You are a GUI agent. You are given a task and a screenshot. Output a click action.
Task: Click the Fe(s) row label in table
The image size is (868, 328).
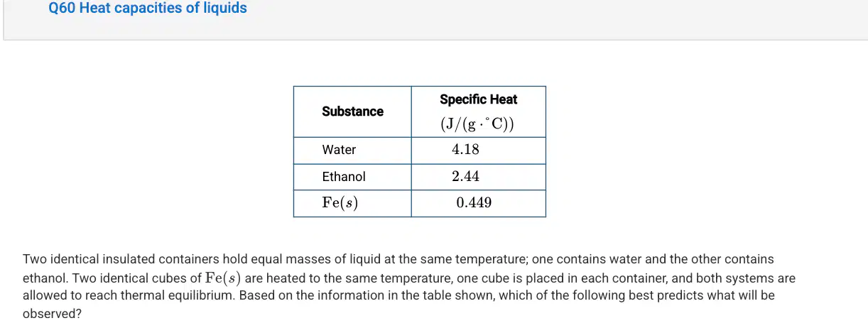340,203
